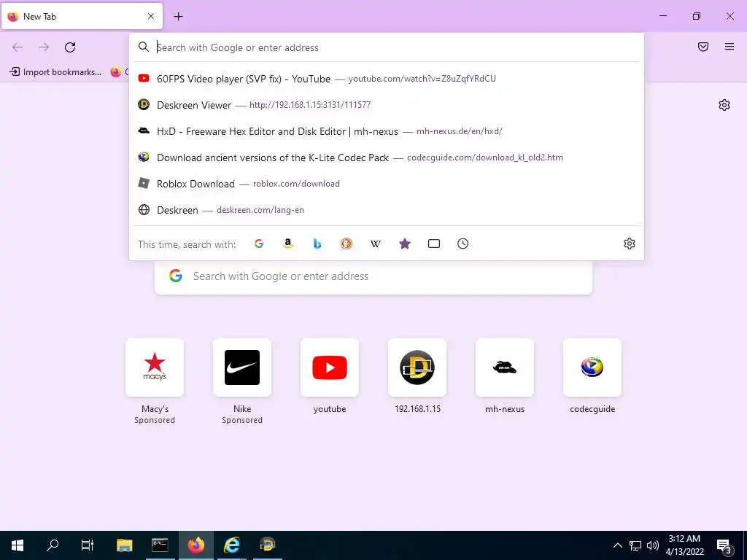Search open tabs with the tab icon
Screen dimensions: 747x560
point(434,244)
